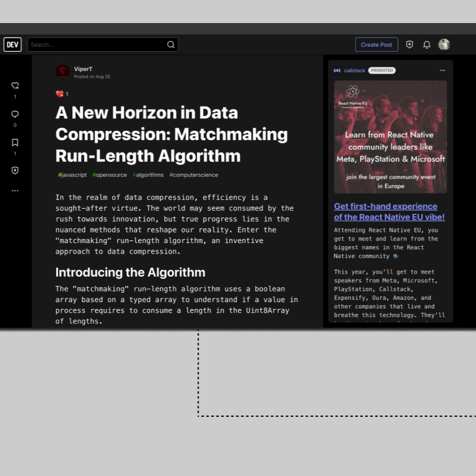
Task: Open the notifications bell icon
Action: pos(427,45)
